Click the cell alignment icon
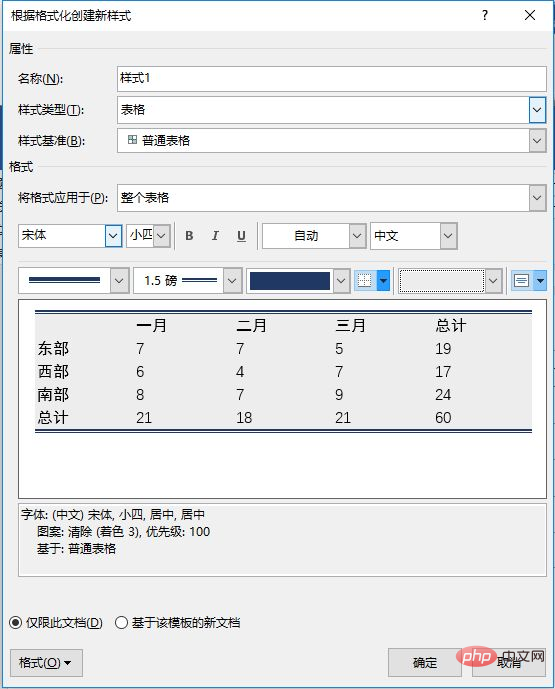 click(x=522, y=280)
